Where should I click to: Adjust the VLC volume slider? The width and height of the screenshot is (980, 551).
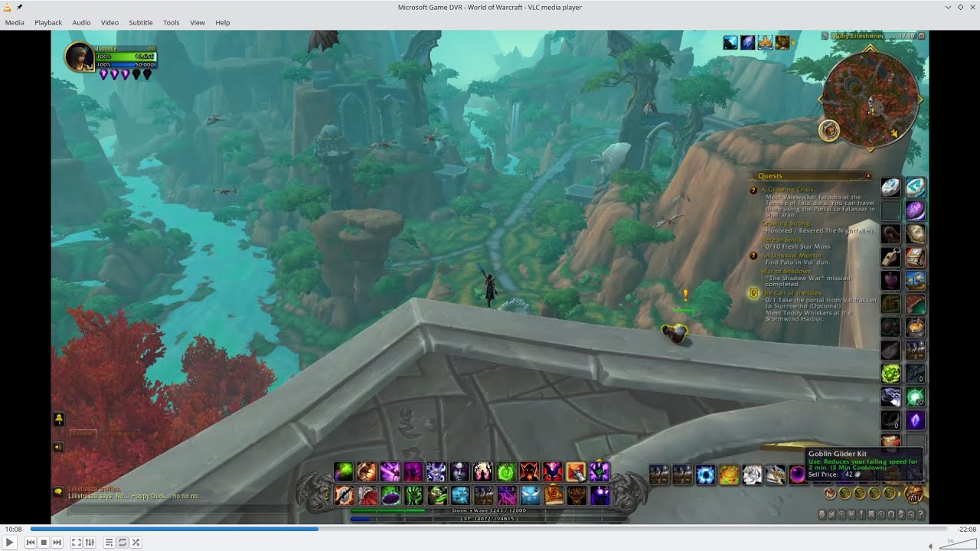click(957, 543)
